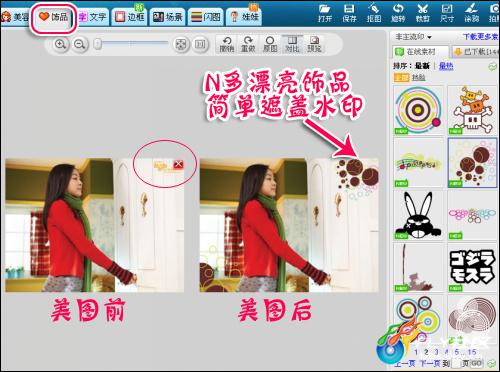Toggle the fit-to-window view icon
500x372 pixels.
pyautogui.click(x=181, y=44)
